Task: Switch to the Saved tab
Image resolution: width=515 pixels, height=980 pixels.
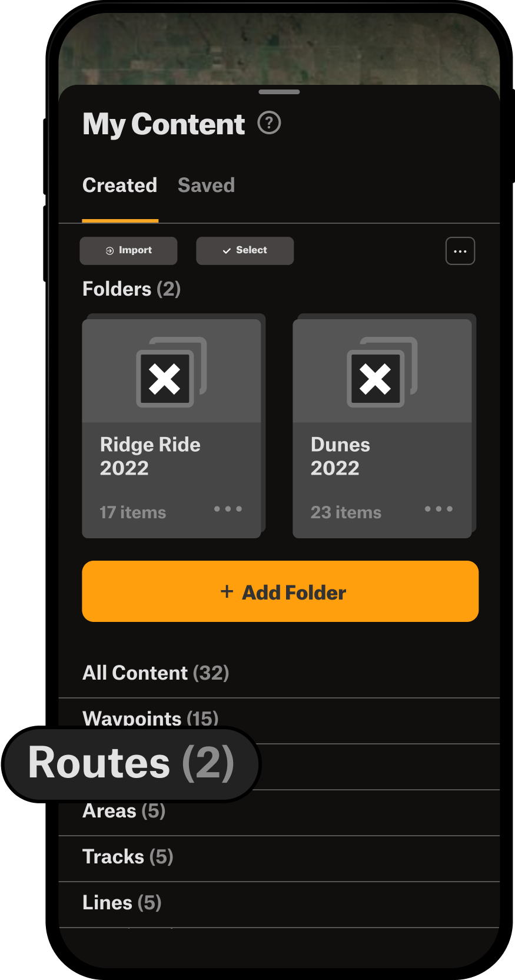Action: 206,185
